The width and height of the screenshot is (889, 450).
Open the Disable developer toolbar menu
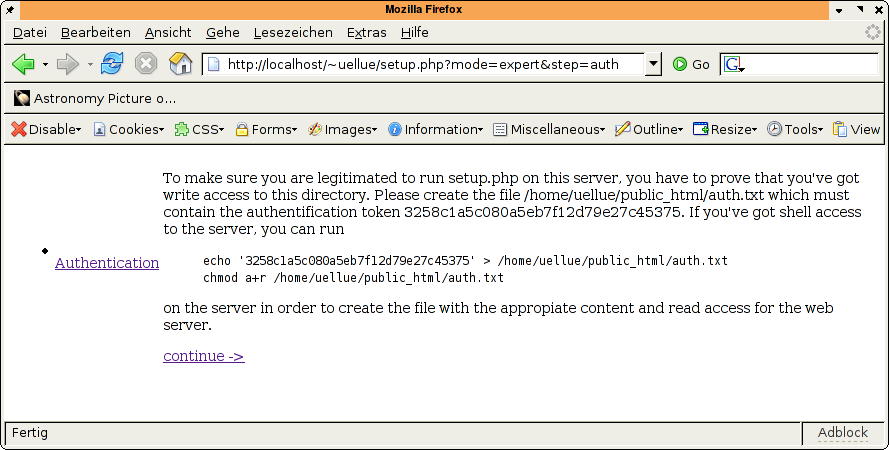click(x=46, y=129)
